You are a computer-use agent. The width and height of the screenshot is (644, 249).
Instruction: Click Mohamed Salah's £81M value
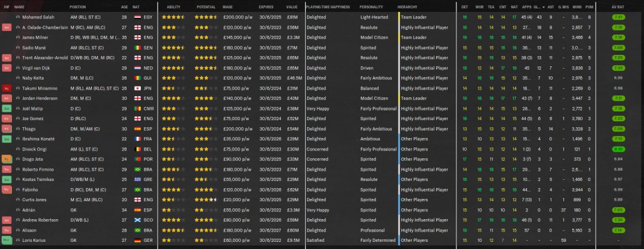(293, 17)
